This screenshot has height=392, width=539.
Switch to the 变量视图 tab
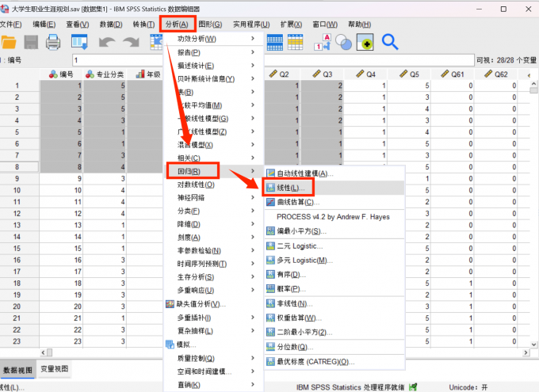[x=55, y=369]
